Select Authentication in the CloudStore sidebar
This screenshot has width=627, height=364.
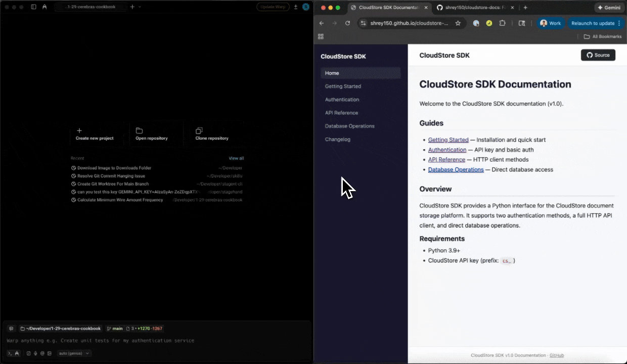pyautogui.click(x=342, y=99)
